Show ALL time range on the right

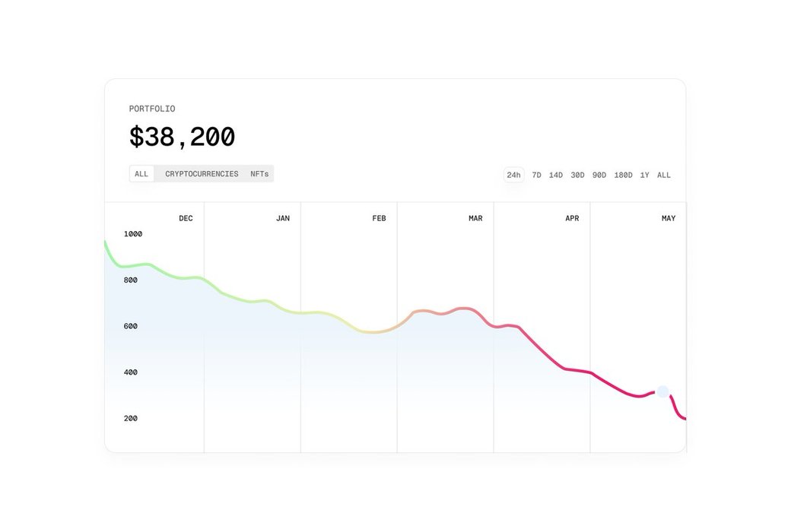coord(664,176)
